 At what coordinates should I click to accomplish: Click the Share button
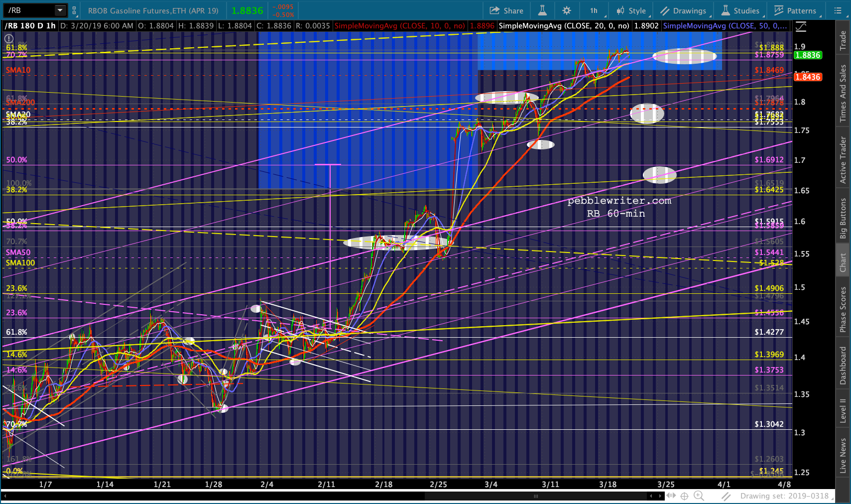tap(506, 10)
